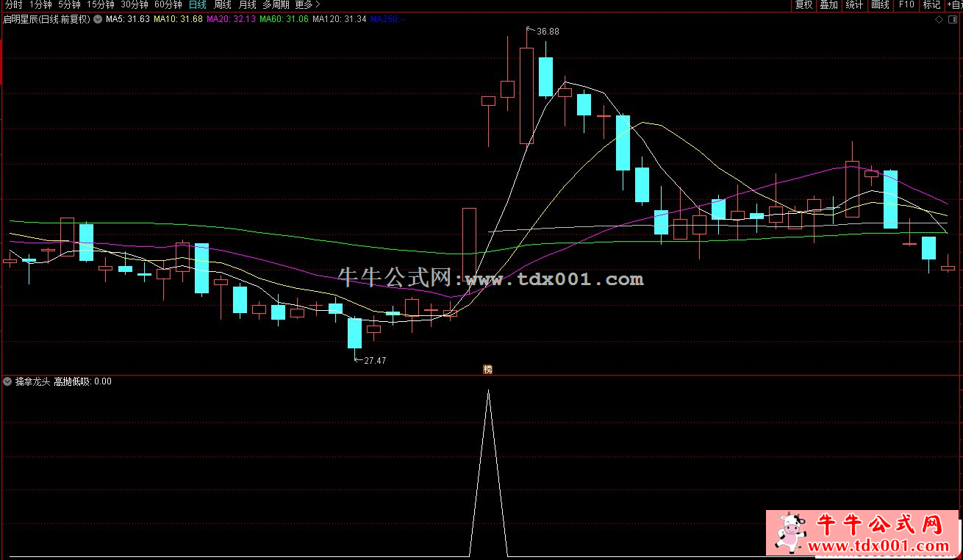Screen dimensions: 963x560
Task: Open main chart indicator dropdown beside 启明星辰
Action: [98, 19]
